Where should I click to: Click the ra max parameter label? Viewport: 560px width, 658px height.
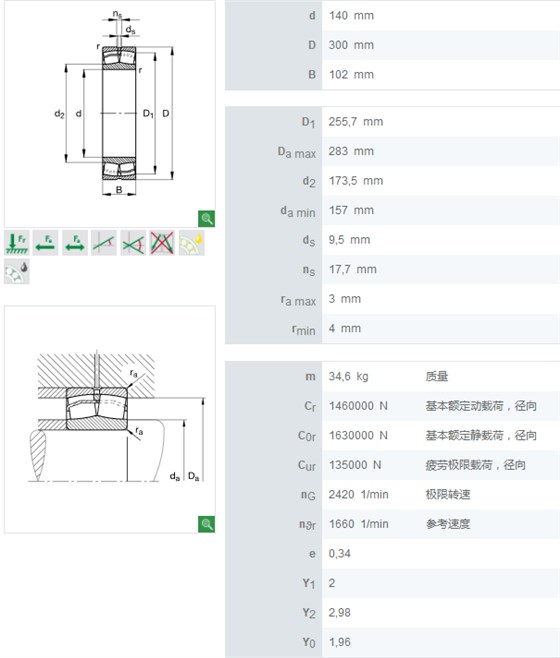[x=298, y=300]
